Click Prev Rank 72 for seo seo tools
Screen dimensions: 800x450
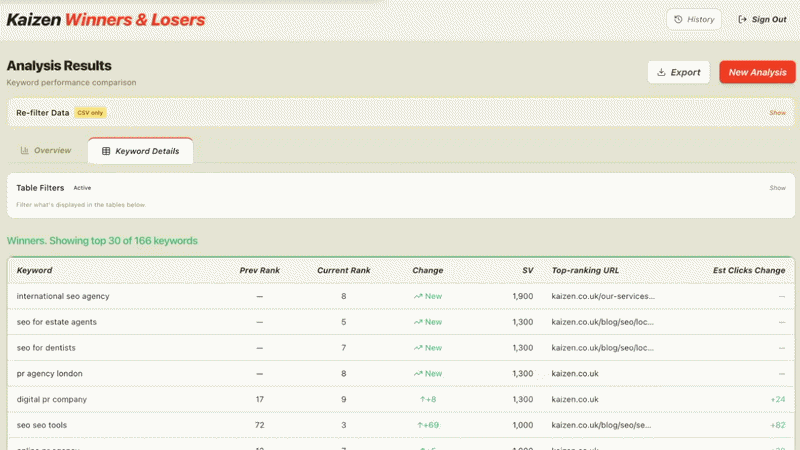(x=260, y=425)
